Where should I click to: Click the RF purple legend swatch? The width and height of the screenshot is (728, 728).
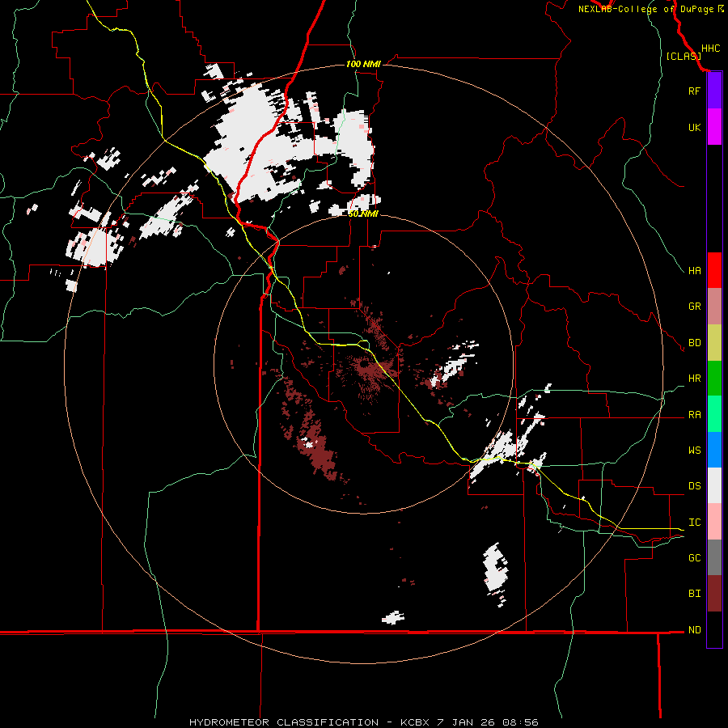[x=714, y=91]
